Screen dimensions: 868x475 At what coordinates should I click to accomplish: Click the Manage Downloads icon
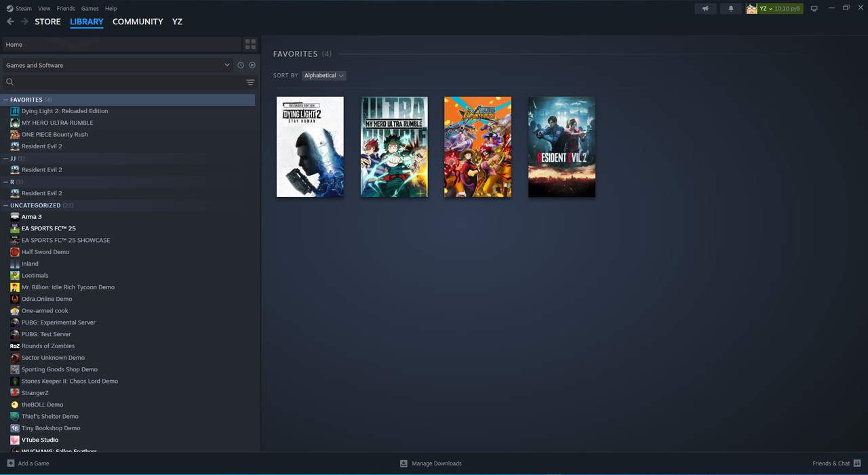pyautogui.click(x=403, y=463)
